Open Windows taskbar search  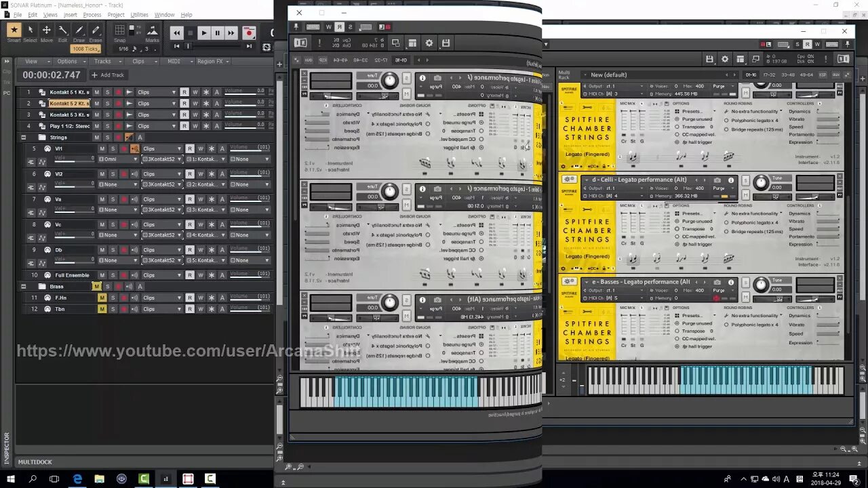click(33, 479)
